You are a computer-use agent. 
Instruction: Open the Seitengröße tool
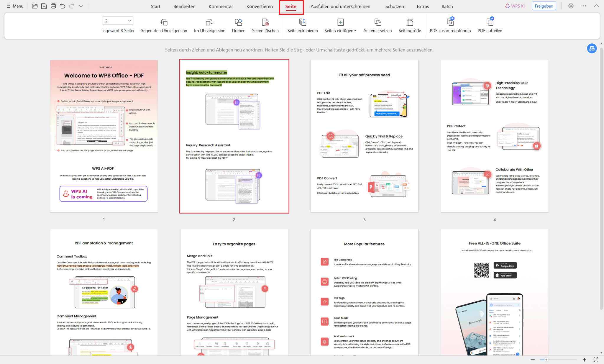tap(409, 25)
